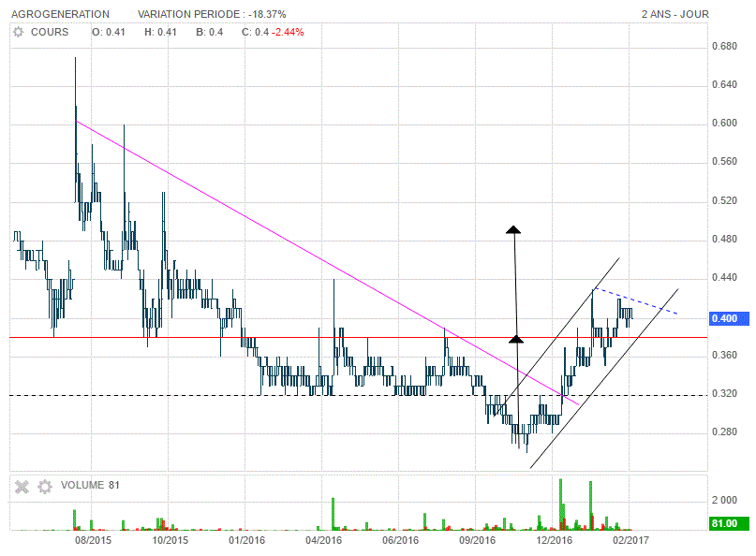Click the low price B: 0.4
The height and width of the screenshot is (556, 756).
[x=209, y=32]
